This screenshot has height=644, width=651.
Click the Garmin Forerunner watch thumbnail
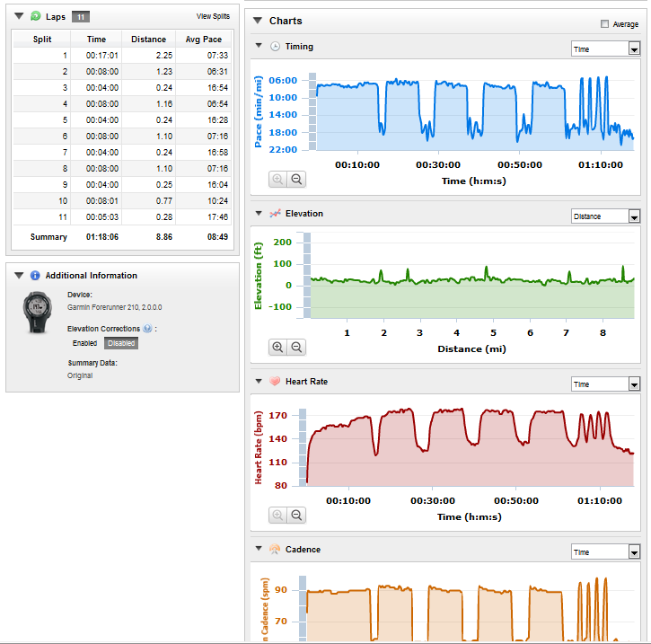(38, 313)
